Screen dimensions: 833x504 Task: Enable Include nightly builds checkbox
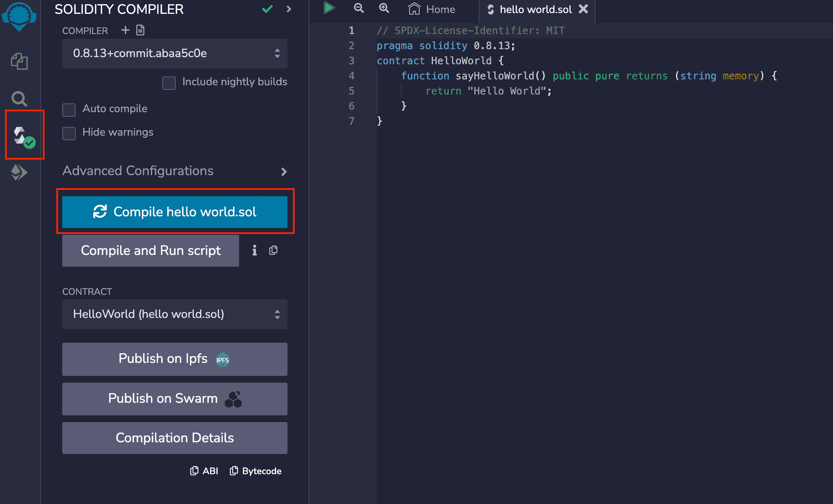[169, 83]
